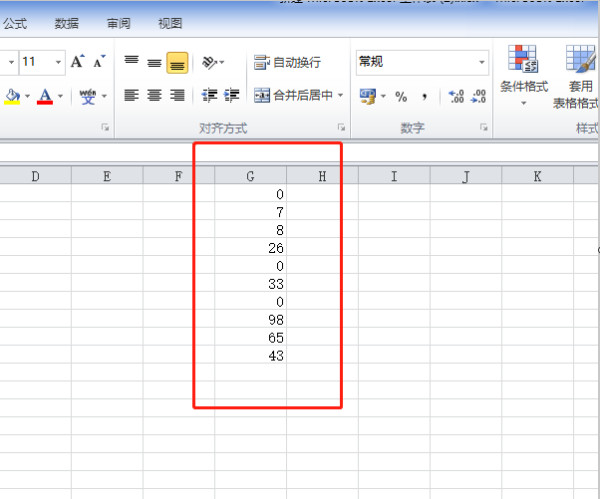Open the accounting format dropdown arrow

click(x=383, y=96)
